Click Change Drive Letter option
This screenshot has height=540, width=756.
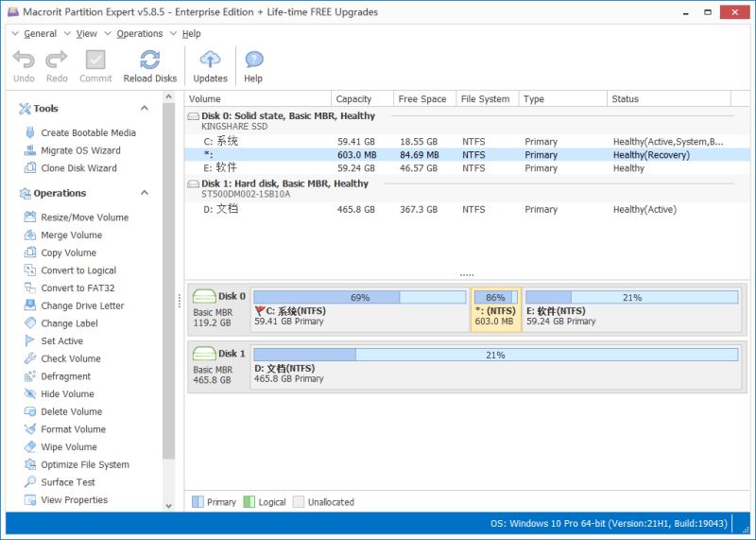click(x=82, y=305)
